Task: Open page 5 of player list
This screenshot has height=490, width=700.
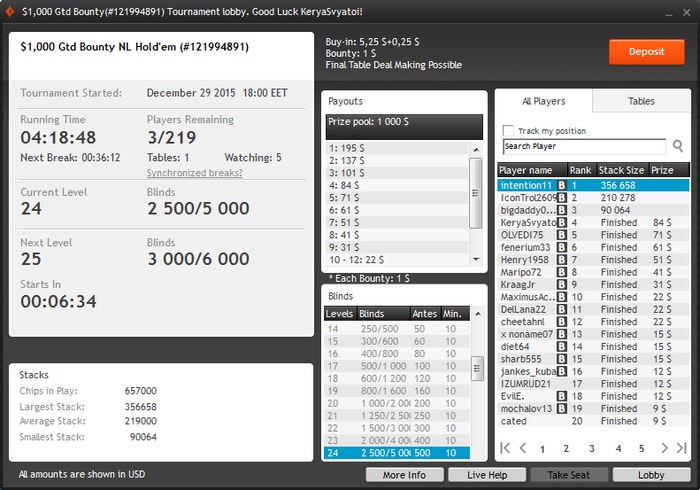Action: 642,448
